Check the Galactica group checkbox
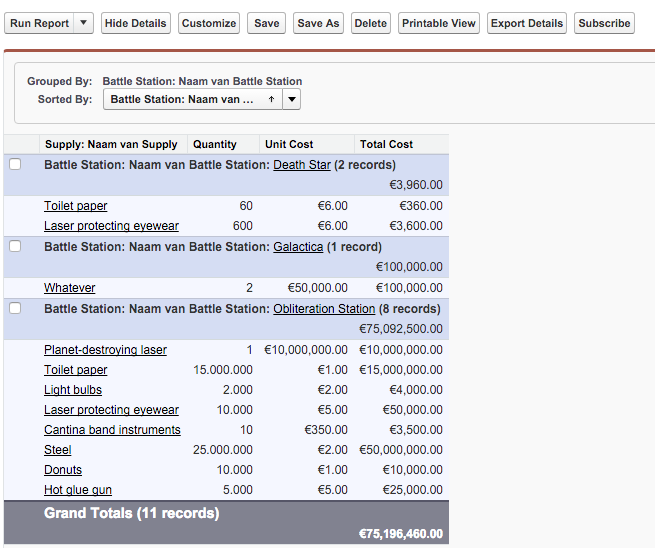The image size is (655, 548). tap(15, 246)
